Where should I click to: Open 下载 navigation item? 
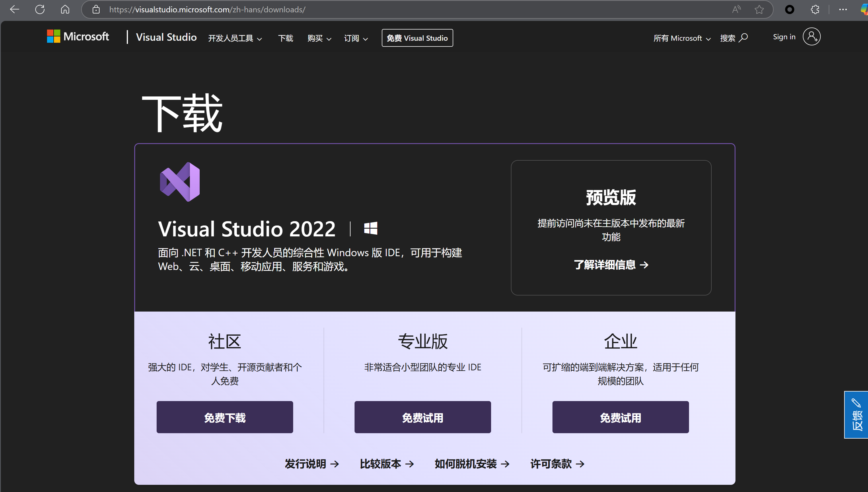tap(285, 38)
